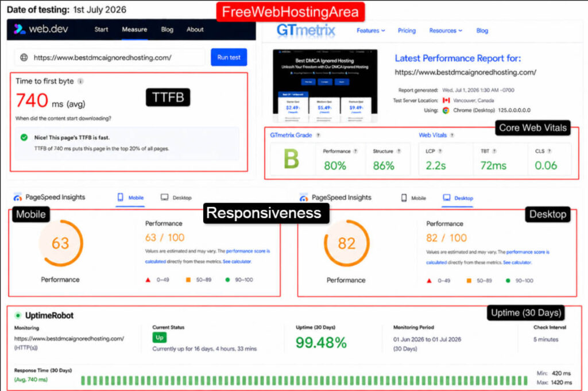
Task: Click the globe icon in the URL field
Action: pyautogui.click(x=24, y=57)
